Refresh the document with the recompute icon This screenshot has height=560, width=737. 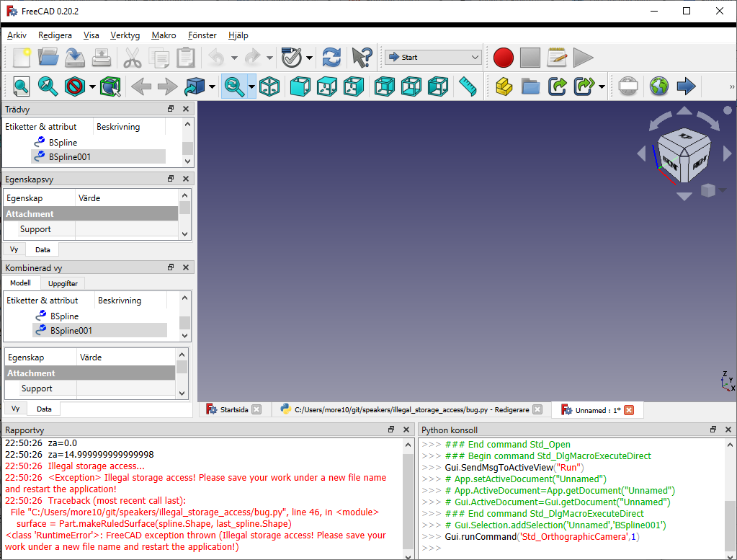click(331, 58)
